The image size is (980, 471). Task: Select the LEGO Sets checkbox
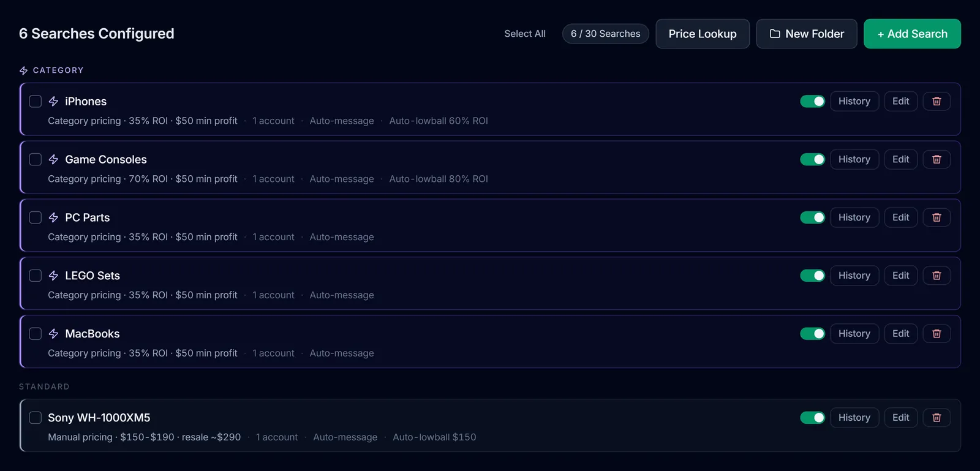click(x=36, y=276)
